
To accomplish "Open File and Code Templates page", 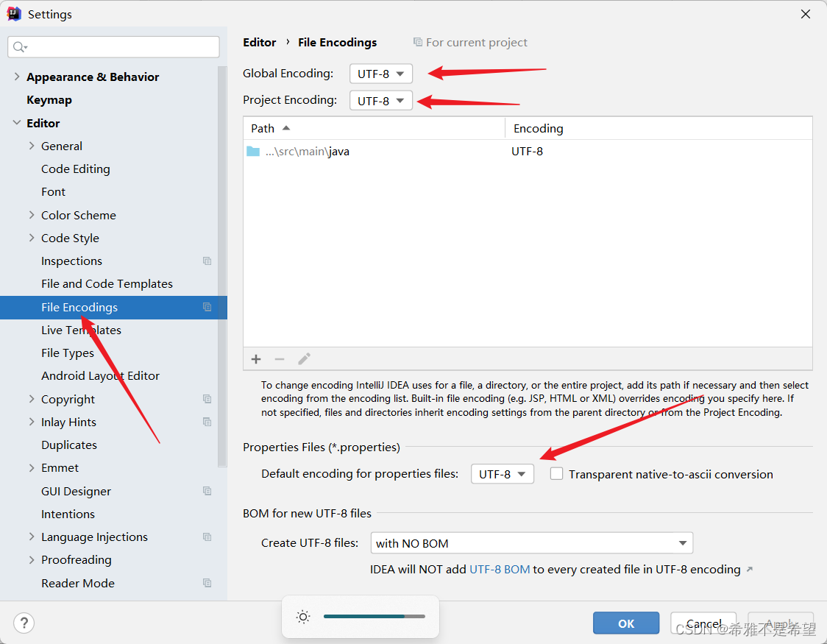I will 107,284.
